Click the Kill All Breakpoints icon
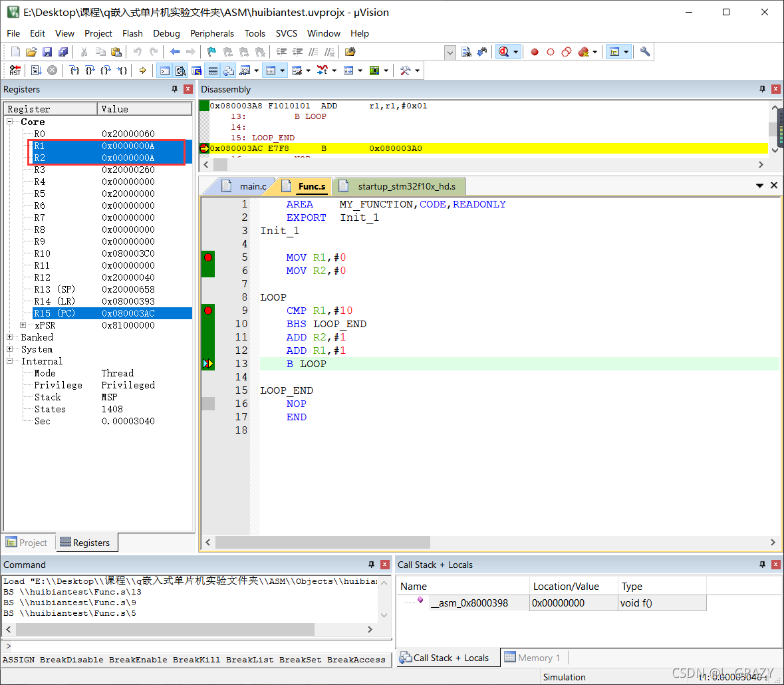The image size is (784, 685). tap(583, 51)
